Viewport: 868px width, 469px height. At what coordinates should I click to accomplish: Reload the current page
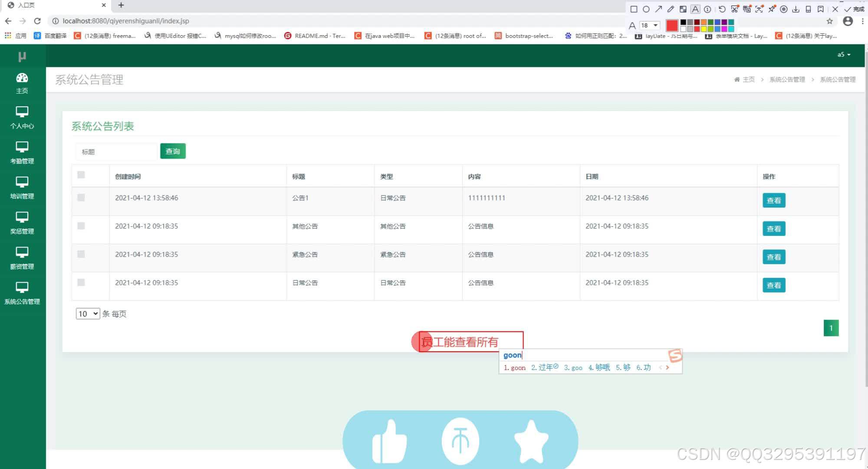click(x=37, y=21)
